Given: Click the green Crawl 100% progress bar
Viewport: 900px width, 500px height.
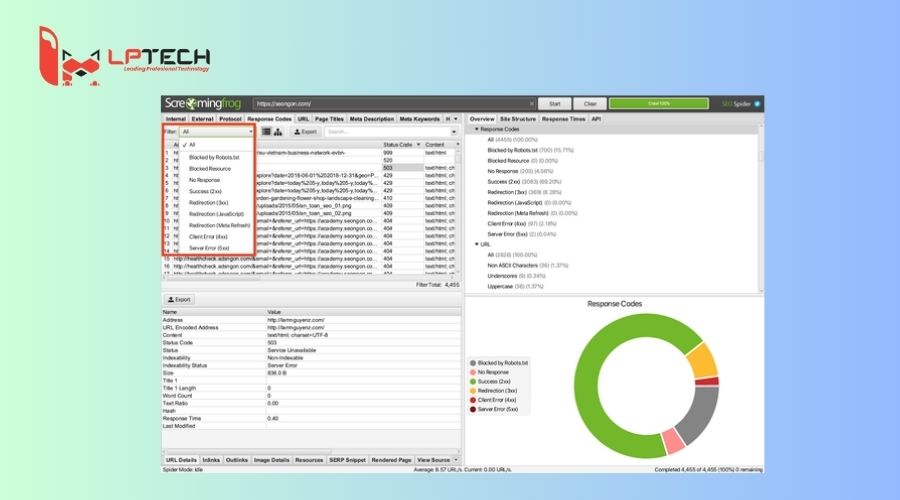Looking at the screenshot, I should 658,103.
